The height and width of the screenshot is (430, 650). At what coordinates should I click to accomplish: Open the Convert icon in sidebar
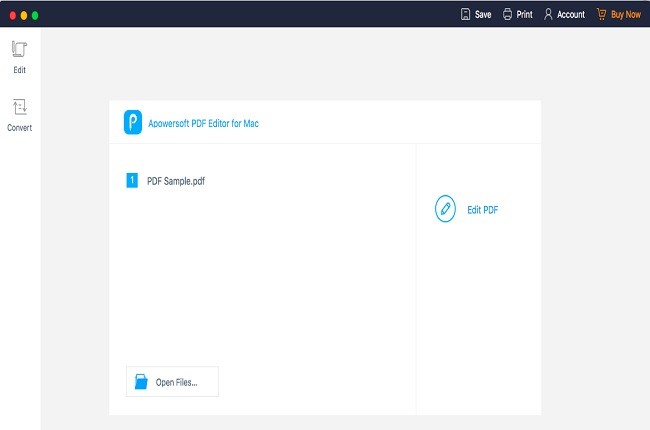pyautogui.click(x=19, y=107)
